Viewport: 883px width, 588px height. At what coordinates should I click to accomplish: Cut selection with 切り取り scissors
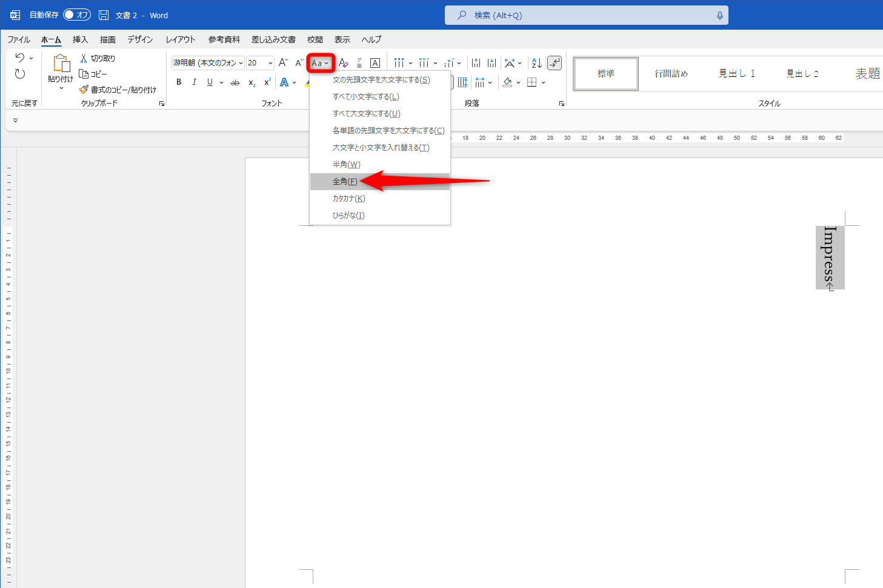click(98, 58)
